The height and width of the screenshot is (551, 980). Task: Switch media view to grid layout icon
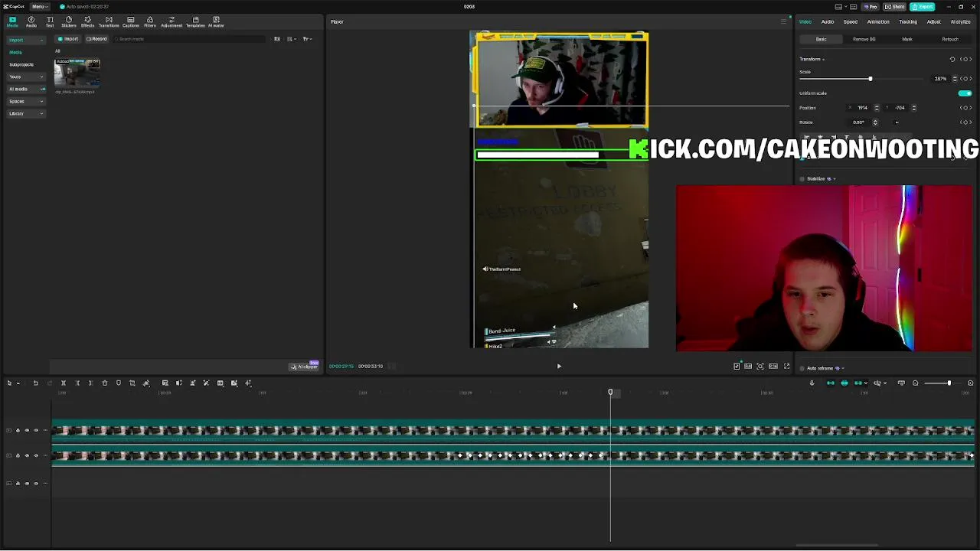(x=277, y=39)
